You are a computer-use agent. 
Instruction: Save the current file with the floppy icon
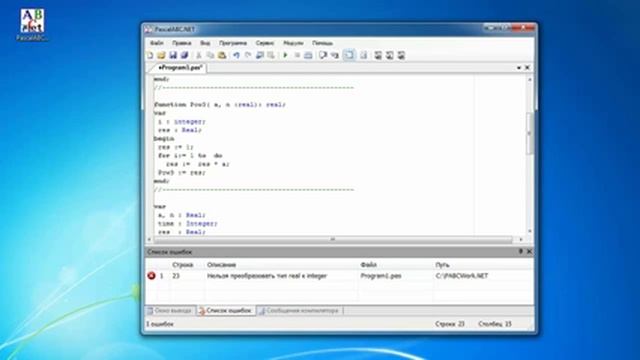coord(173,55)
